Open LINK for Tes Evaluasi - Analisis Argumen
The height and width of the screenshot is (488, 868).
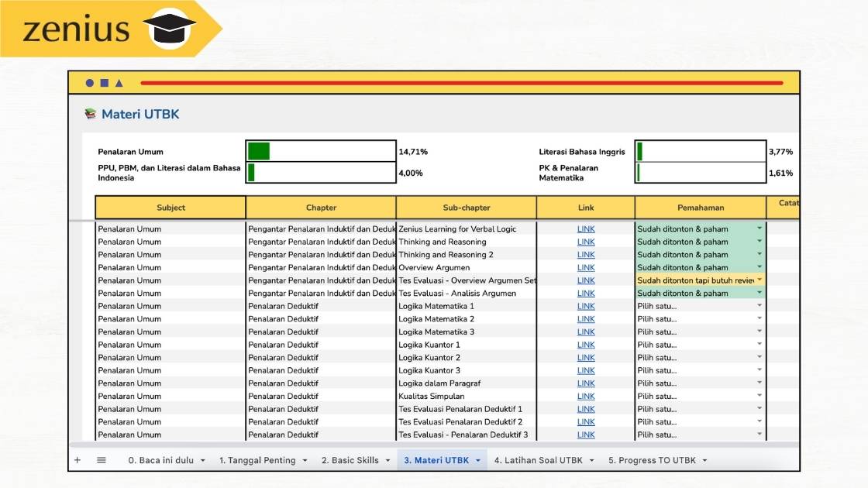(x=586, y=294)
